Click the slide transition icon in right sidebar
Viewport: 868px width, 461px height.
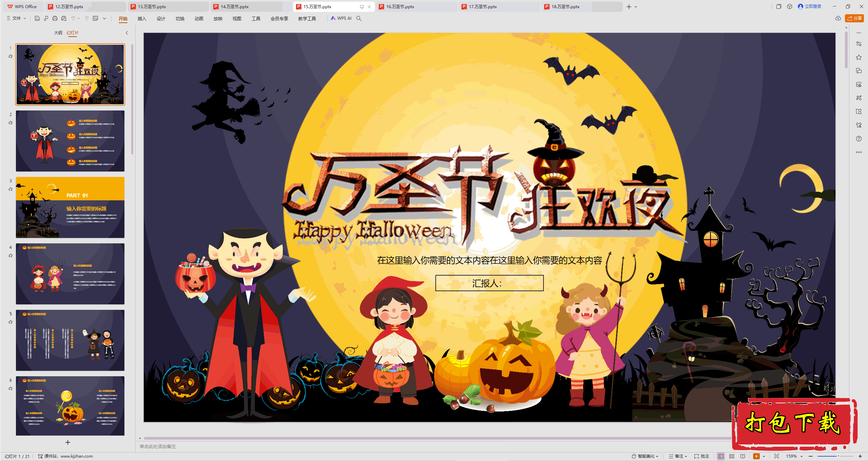point(859,71)
